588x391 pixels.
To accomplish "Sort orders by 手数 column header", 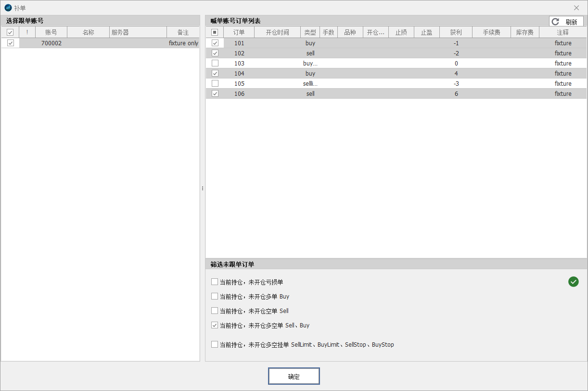I will [329, 32].
